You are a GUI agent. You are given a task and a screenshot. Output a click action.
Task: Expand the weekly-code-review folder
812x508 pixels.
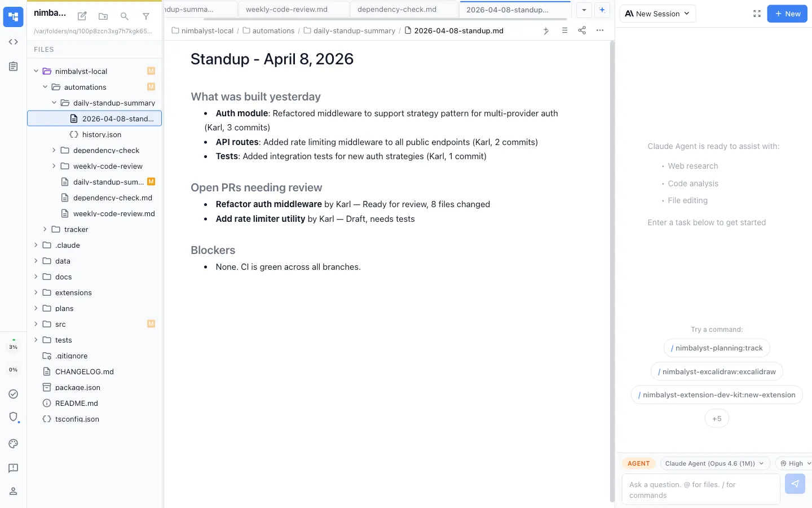pyautogui.click(x=55, y=166)
